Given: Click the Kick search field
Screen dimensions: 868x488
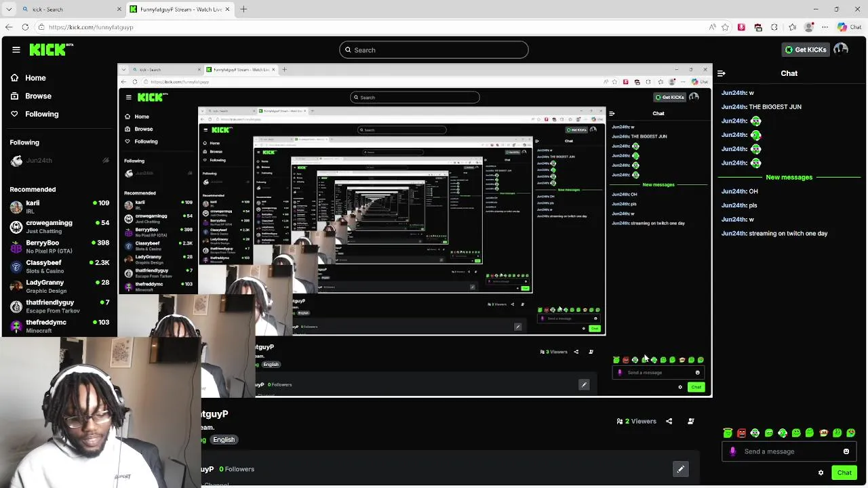Looking at the screenshot, I should (434, 49).
